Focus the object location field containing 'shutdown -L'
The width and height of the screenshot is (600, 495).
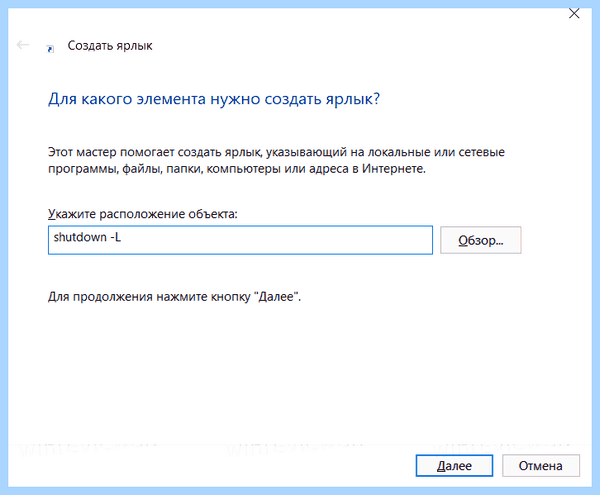click(x=240, y=240)
